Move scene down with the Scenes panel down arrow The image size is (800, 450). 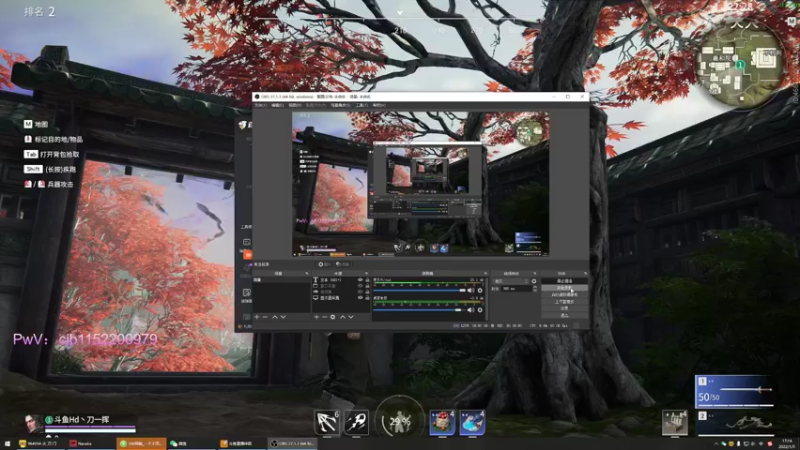tap(283, 317)
